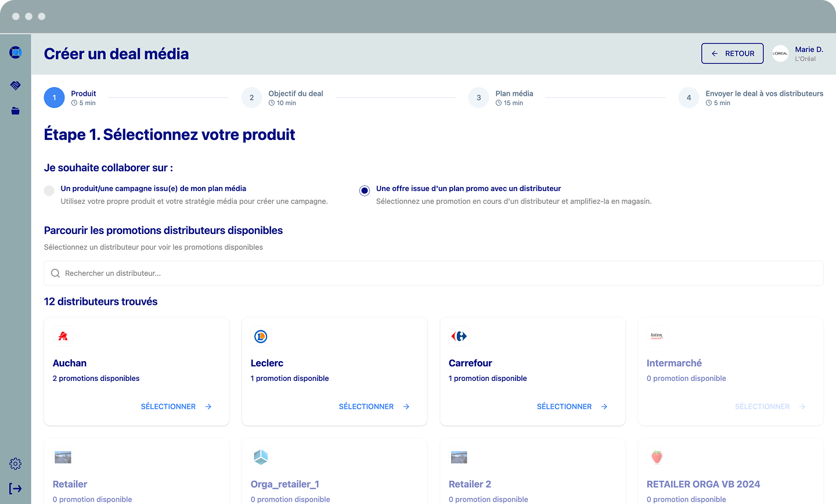Click the strawberry logo of RETAILER ORGA VB 2024

(x=657, y=458)
